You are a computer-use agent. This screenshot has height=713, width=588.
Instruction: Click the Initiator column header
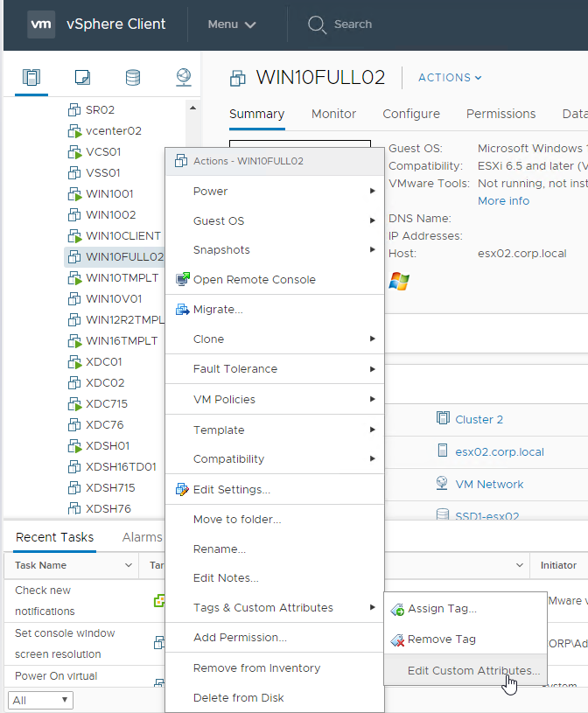tap(558, 565)
